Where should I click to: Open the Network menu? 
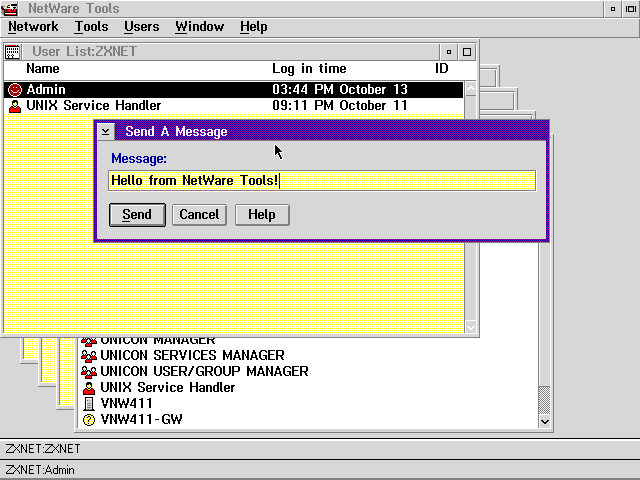(33, 27)
